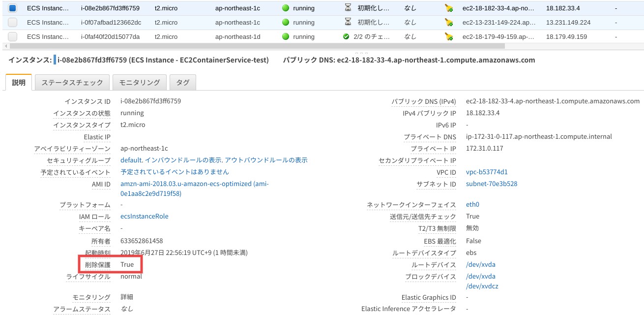Open the モニタリング tab
Screen dimensions: 644x315
click(140, 83)
